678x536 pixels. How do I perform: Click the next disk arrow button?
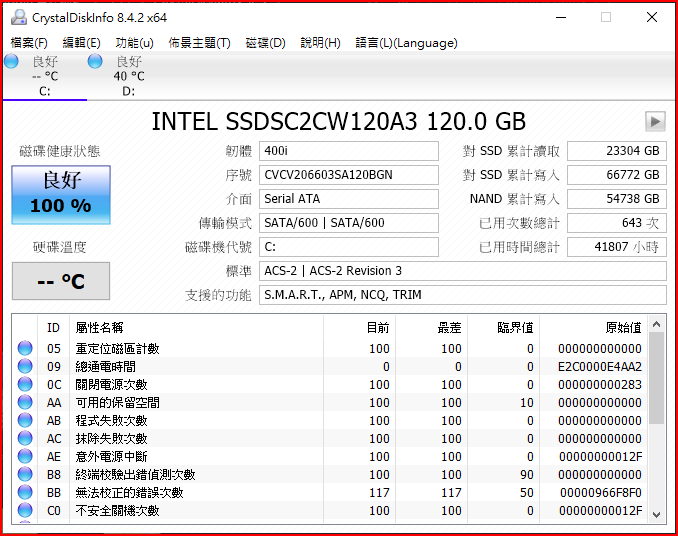tap(655, 121)
